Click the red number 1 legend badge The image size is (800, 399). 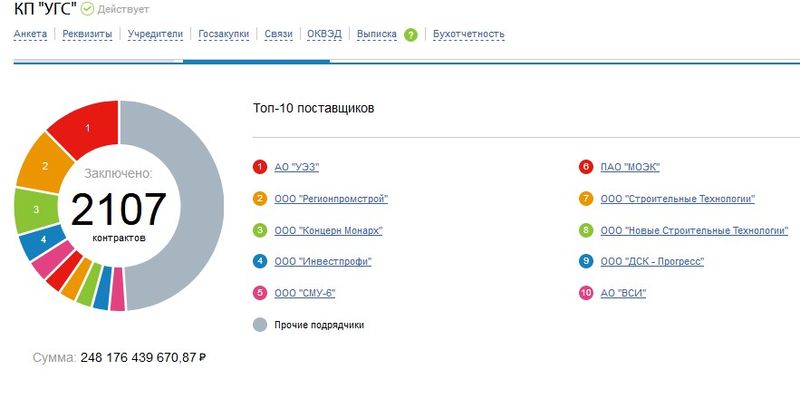pyautogui.click(x=260, y=167)
